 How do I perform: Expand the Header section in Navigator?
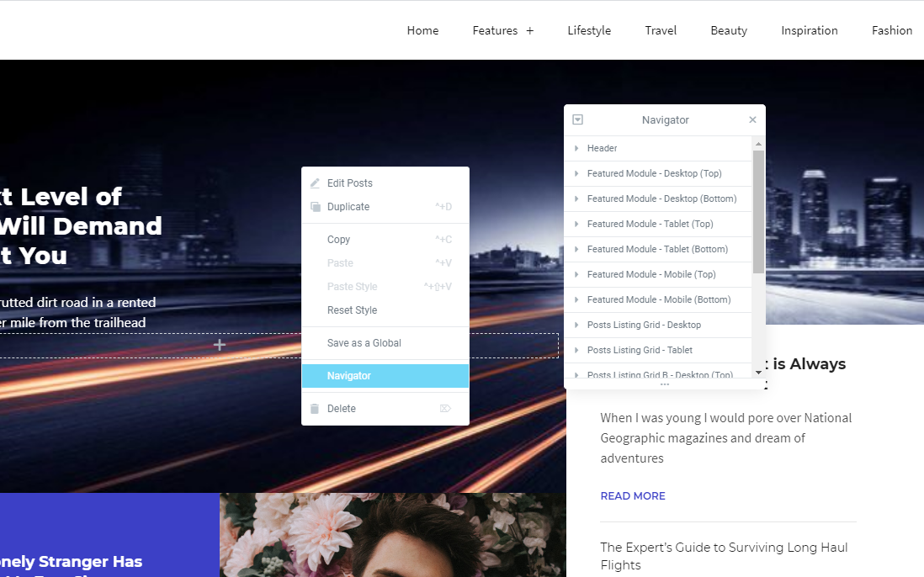(576, 148)
